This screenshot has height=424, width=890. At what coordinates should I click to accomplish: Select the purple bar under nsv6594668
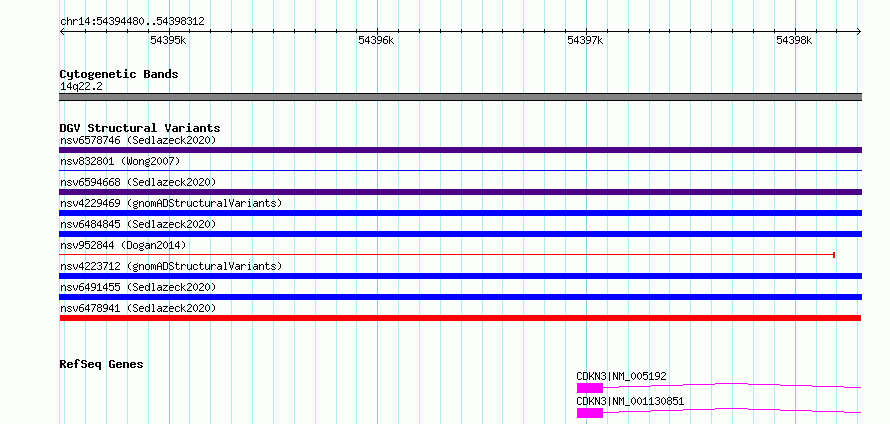click(460, 192)
